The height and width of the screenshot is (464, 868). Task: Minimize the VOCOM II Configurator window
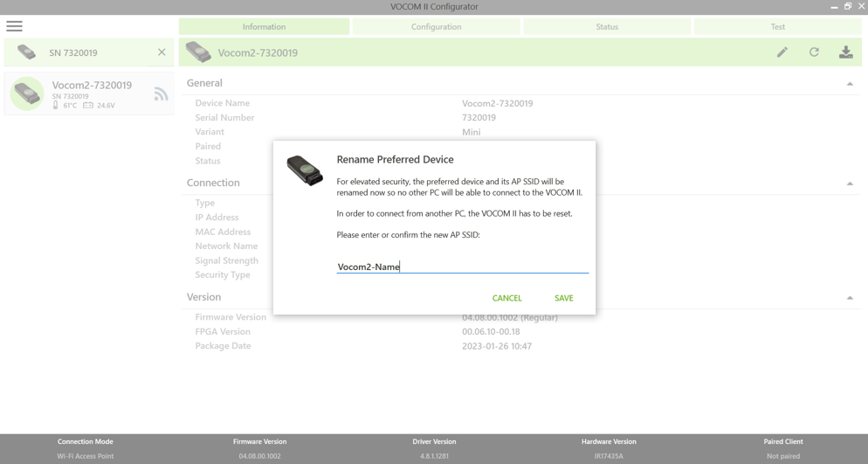click(834, 7)
